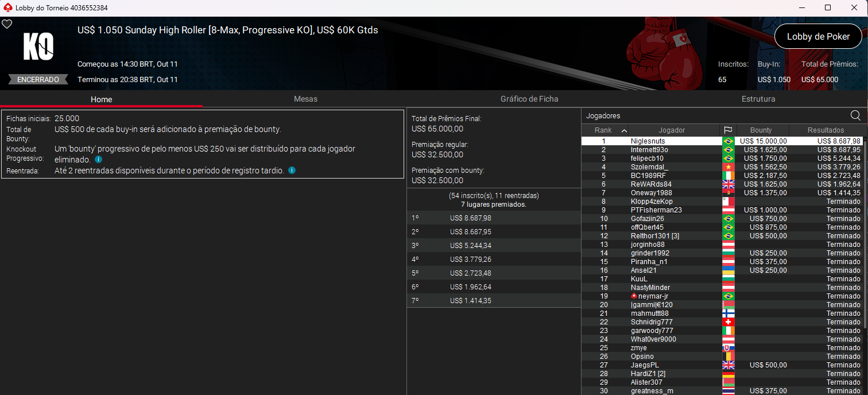Click the Finland flag in the mahmuttt88 row
The width and height of the screenshot is (868, 395).
point(728,313)
